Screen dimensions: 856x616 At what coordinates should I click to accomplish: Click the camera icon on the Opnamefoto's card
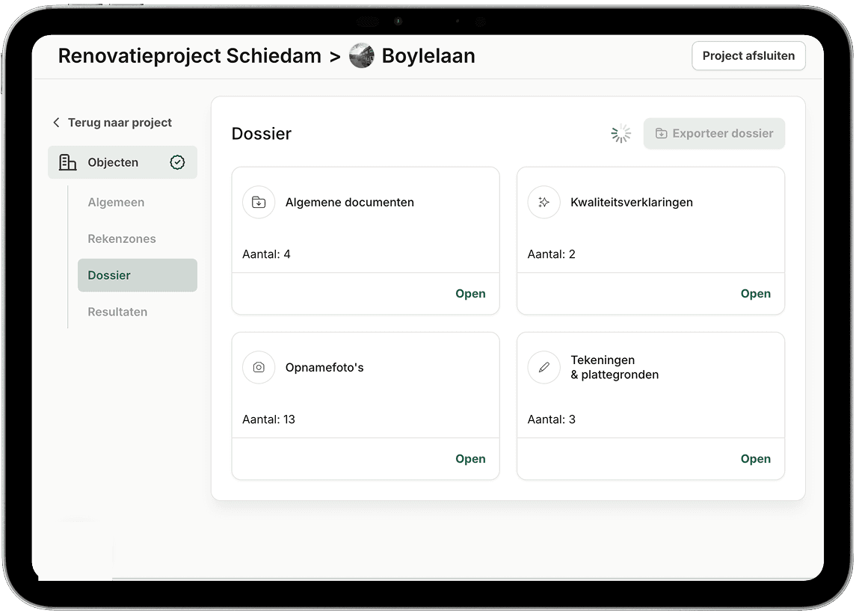[259, 367]
